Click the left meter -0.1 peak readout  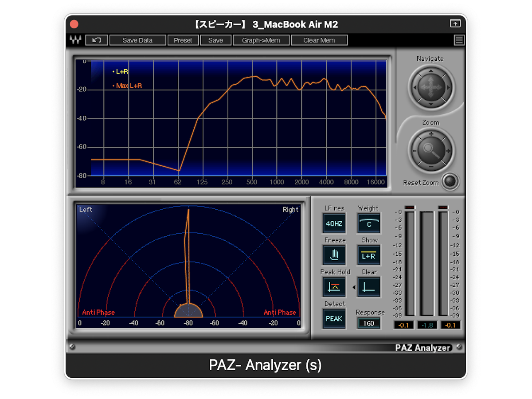click(404, 325)
